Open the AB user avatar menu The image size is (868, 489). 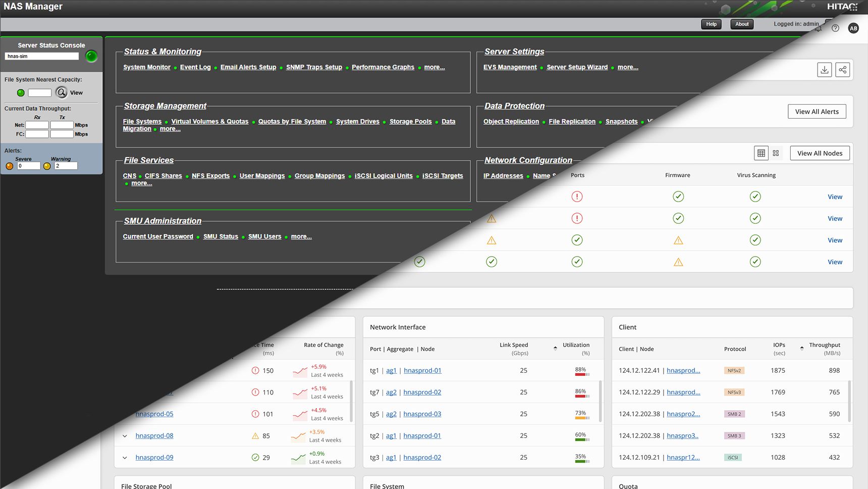pyautogui.click(x=853, y=28)
